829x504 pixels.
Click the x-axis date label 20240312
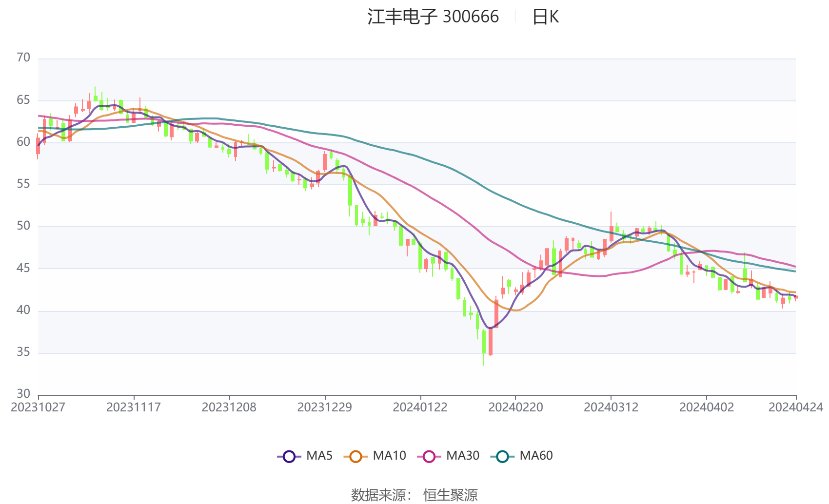[x=611, y=407]
